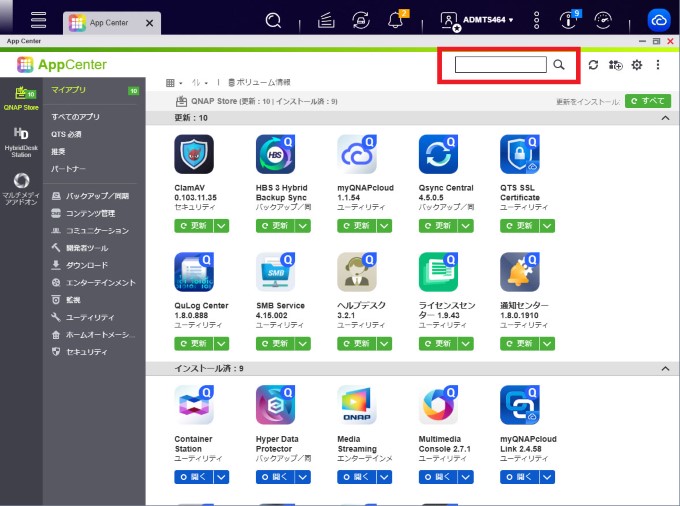This screenshot has height=506, width=680.
Task: Click search magnifier in AppCenter
Action: tap(559, 65)
